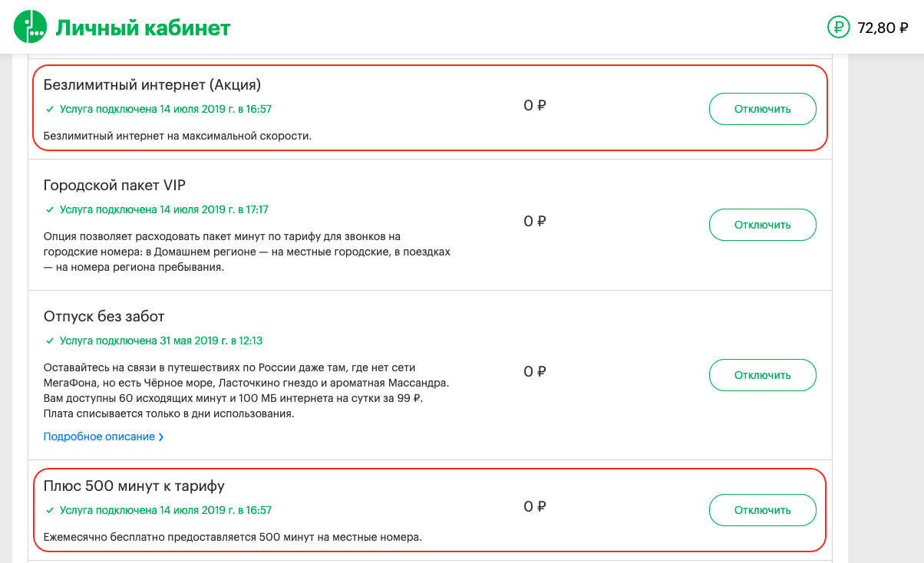Click the Городской пакет VIP heading
The width and height of the screenshot is (924, 563).
114,185
